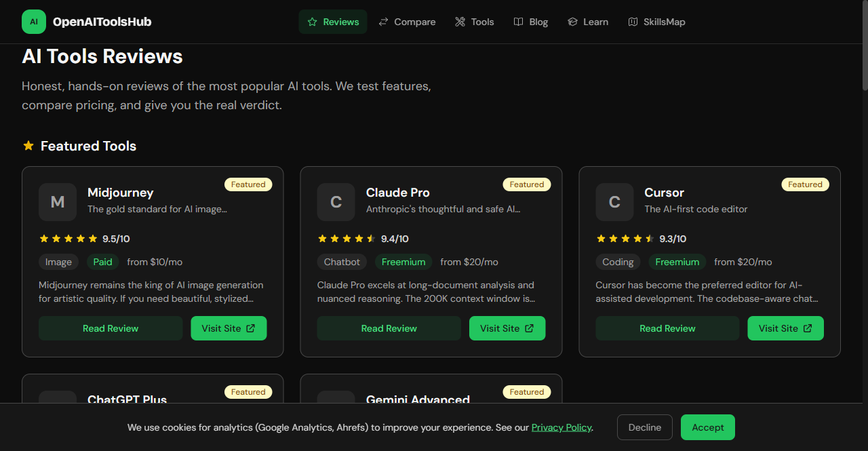Open the Claude Pro review

(389, 328)
